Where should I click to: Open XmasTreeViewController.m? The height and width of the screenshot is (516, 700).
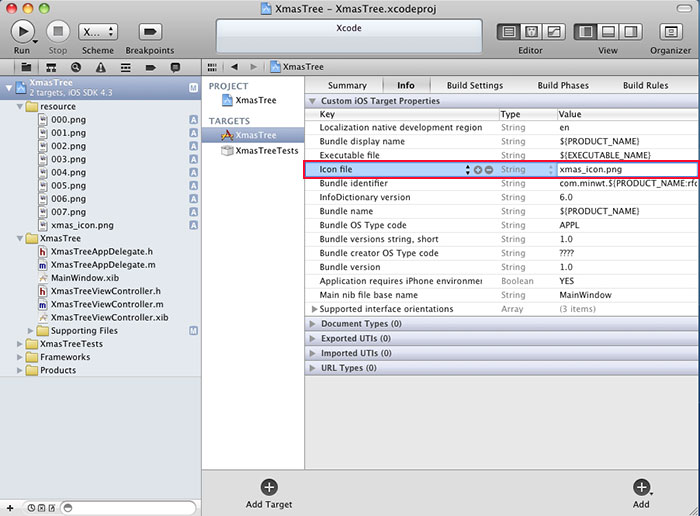(x=107, y=304)
